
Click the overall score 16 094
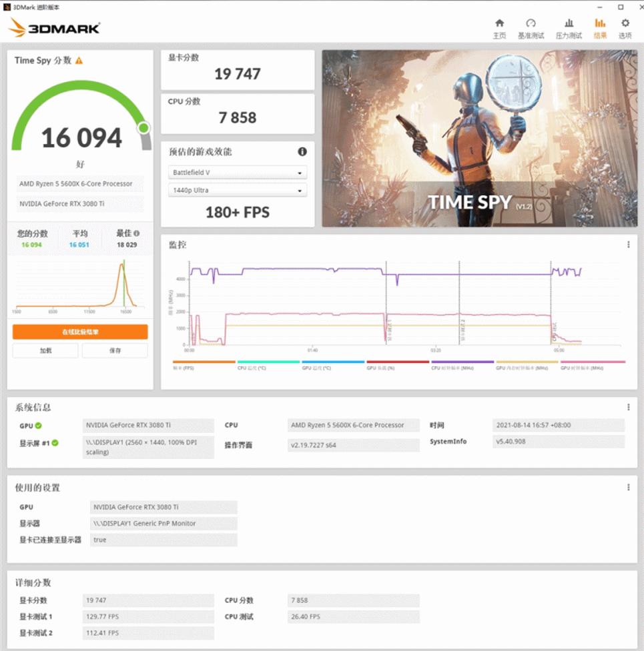(81, 138)
